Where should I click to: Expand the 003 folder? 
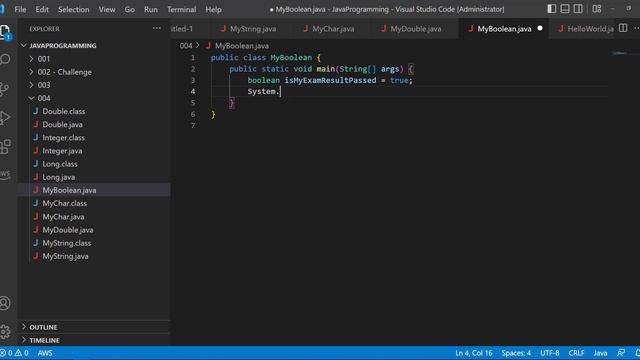[x=31, y=85]
